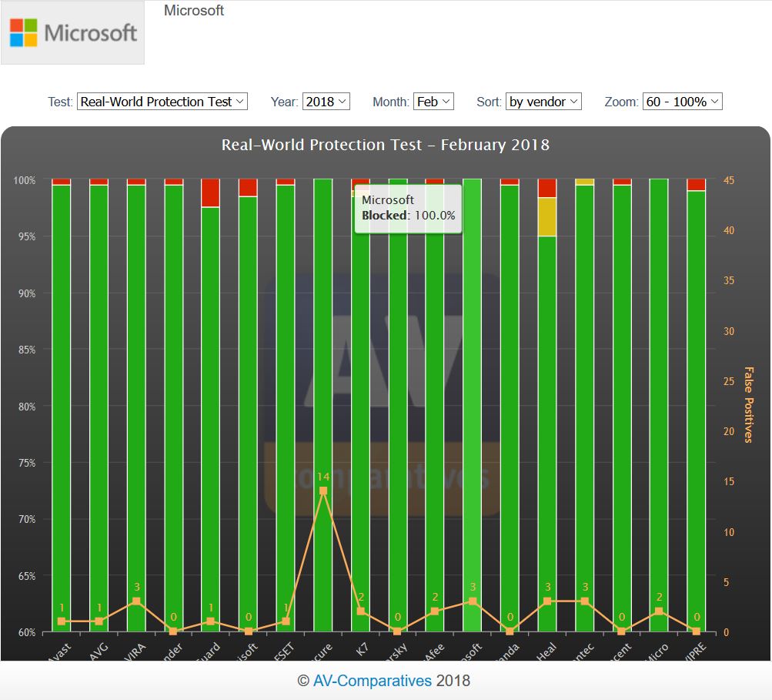Select the false-positive marker on the AVG bar
772x700 pixels.
pos(99,621)
